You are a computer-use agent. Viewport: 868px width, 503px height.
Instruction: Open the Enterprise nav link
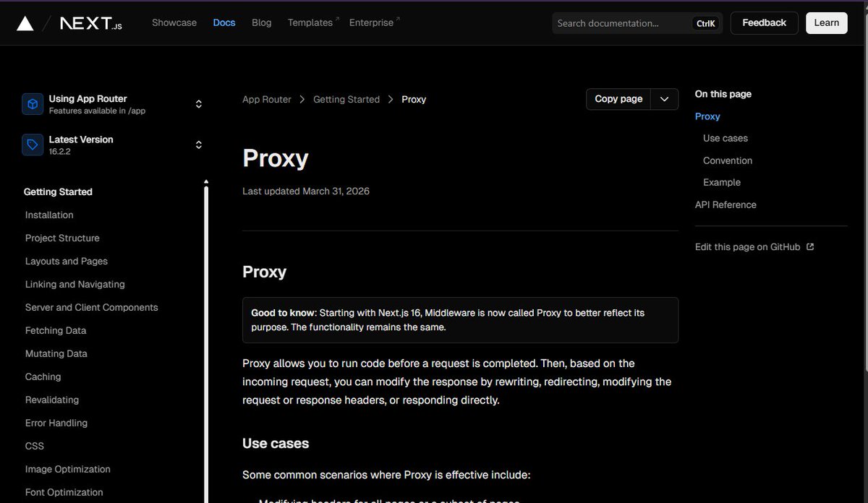375,22
